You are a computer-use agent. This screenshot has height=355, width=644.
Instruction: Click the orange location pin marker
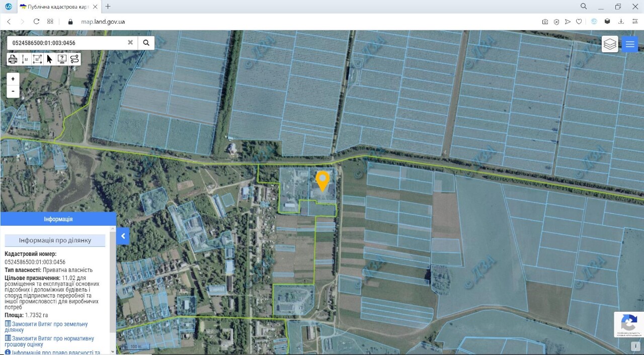[322, 181]
